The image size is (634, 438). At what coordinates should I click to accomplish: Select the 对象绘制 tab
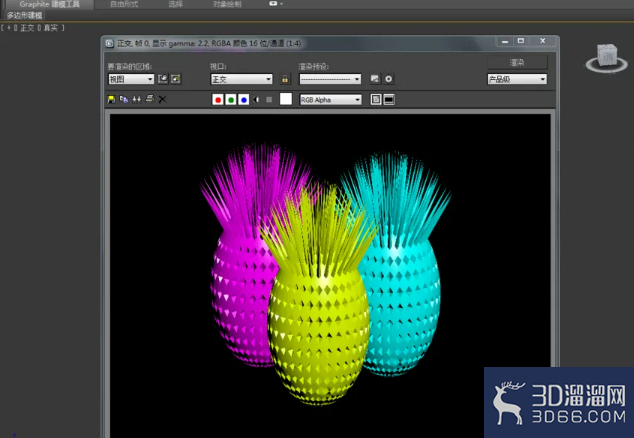click(x=227, y=4)
